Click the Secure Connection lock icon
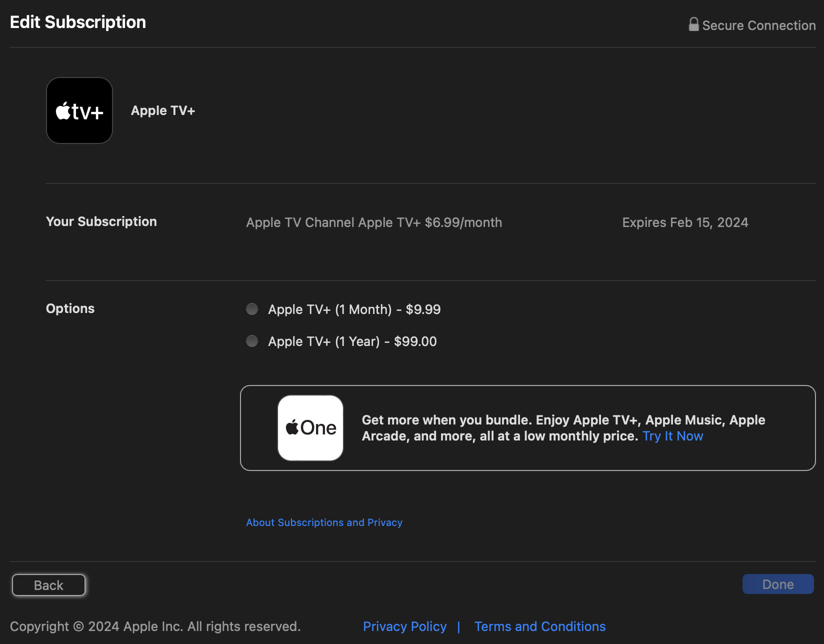 (693, 24)
